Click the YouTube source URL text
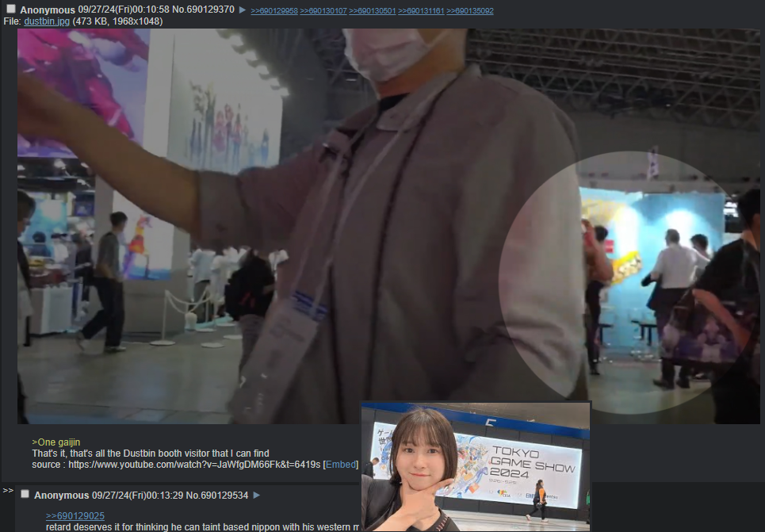Viewport: 765px width, 532px height. pos(194,465)
